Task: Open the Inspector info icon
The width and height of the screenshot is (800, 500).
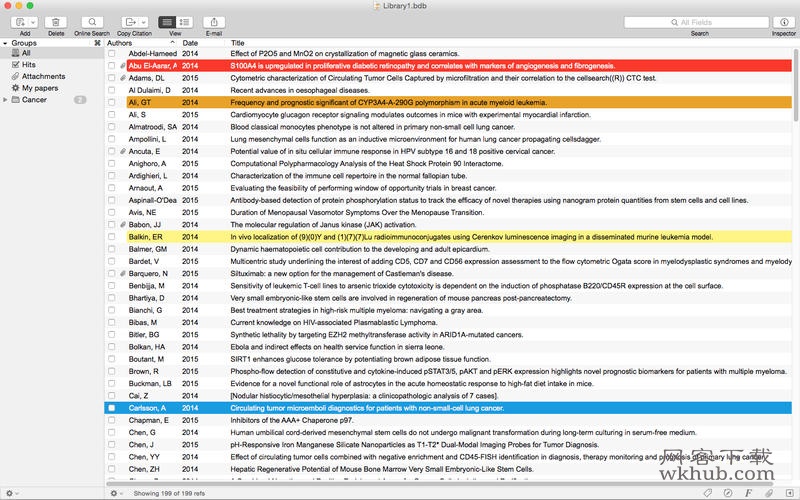Action: click(784, 22)
